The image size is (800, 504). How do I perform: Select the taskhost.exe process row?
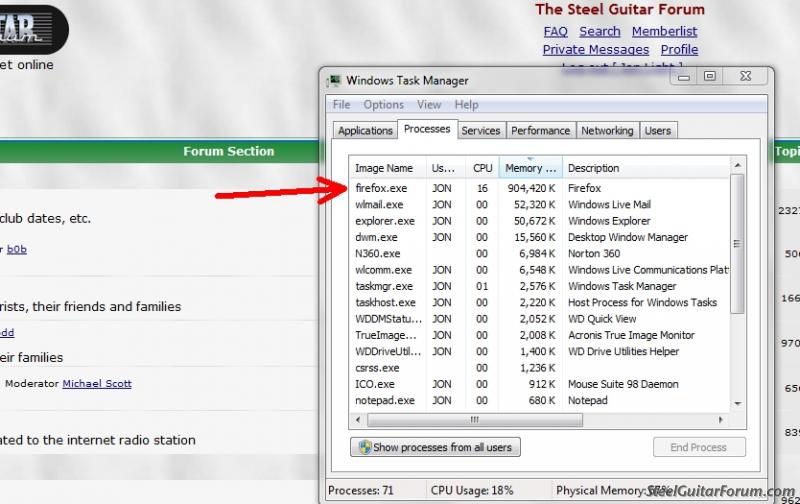tap(540, 303)
